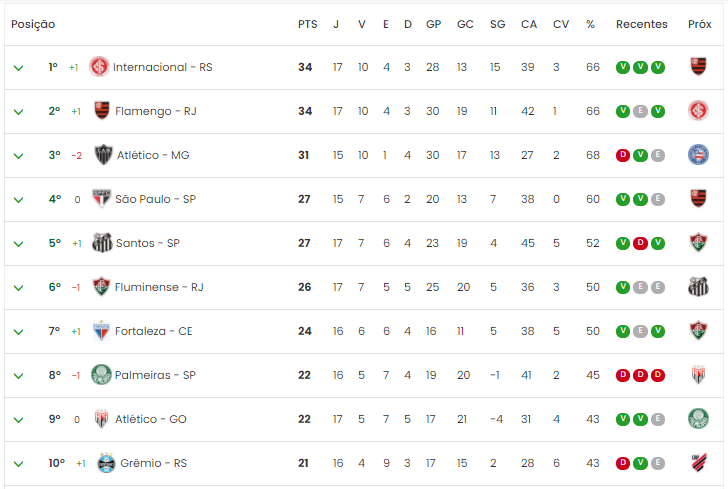728x489 pixels.
Task: Click the Grêmio crest in tenth row
Action: 106,463
